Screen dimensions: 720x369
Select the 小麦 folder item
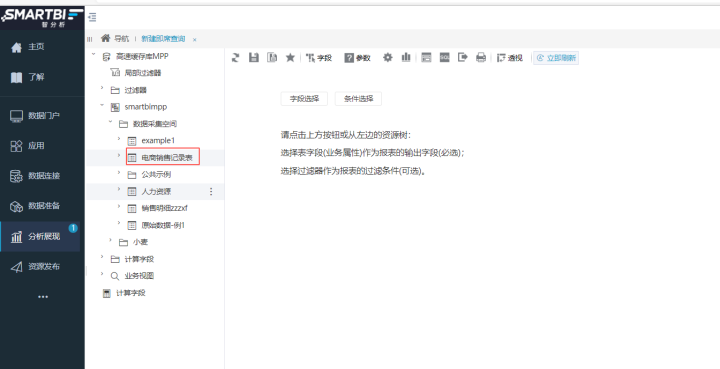(140, 242)
